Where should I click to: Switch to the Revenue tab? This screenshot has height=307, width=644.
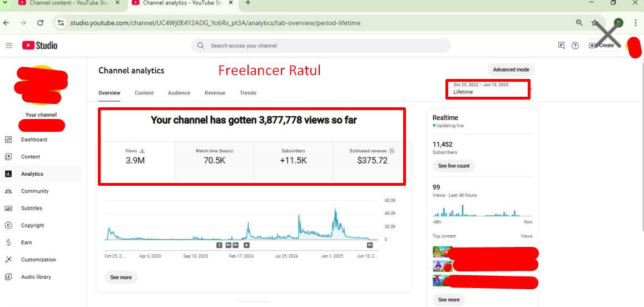[215, 93]
